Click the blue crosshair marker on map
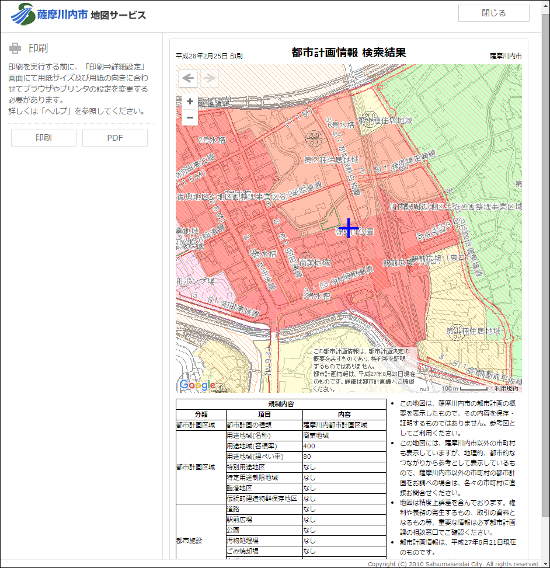Viewport: 550px width, 568px height. pyautogui.click(x=349, y=228)
